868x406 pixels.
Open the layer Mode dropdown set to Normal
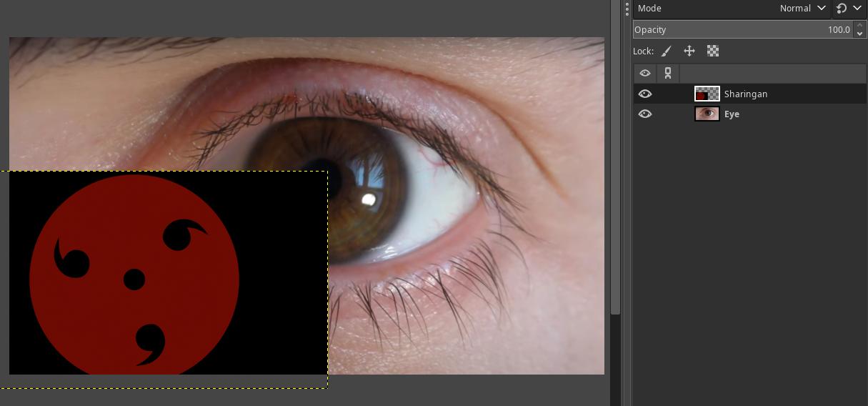click(732, 9)
